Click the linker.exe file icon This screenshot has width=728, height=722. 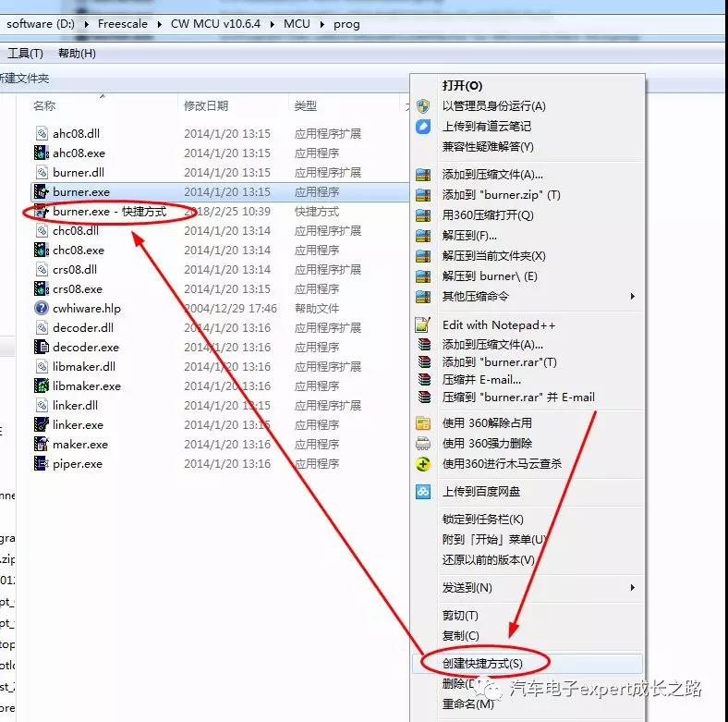(41, 425)
